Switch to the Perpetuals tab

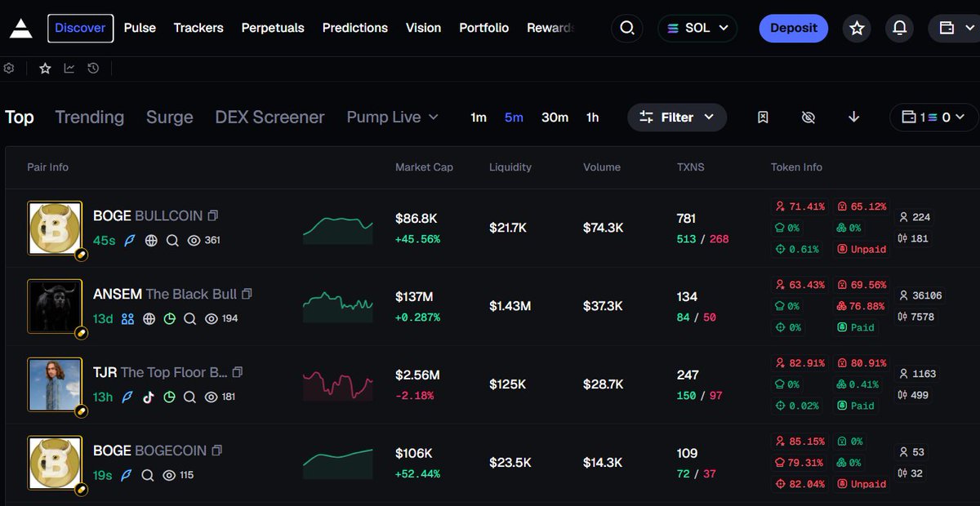click(273, 28)
